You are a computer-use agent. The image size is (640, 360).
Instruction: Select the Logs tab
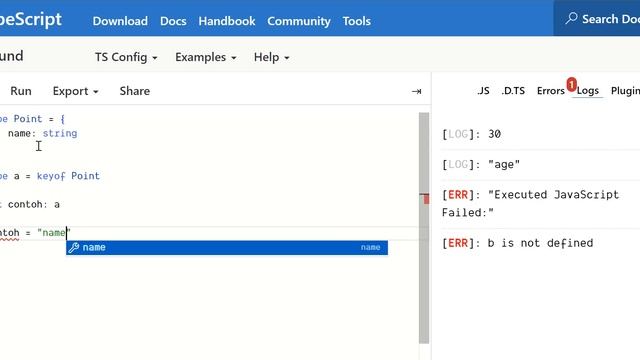587,91
